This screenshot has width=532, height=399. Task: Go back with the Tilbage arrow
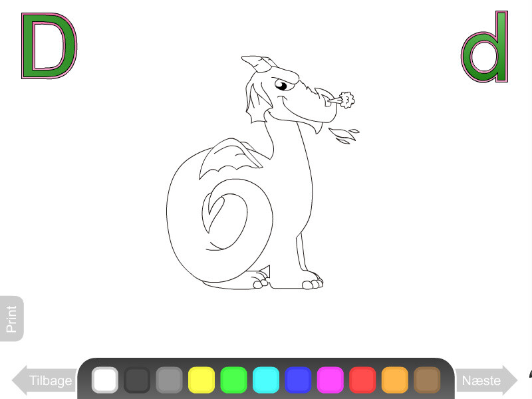point(44,380)
